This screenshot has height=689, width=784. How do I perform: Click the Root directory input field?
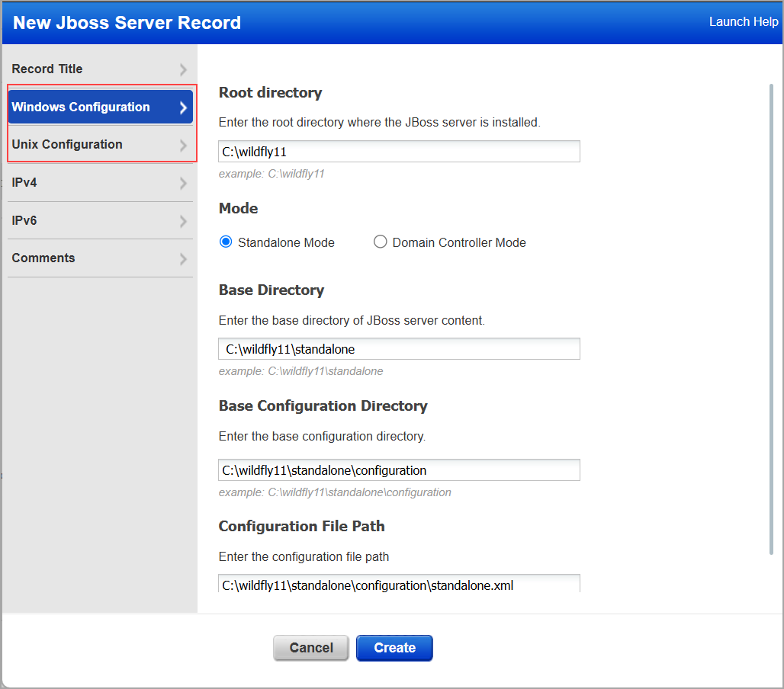(399, 151)
